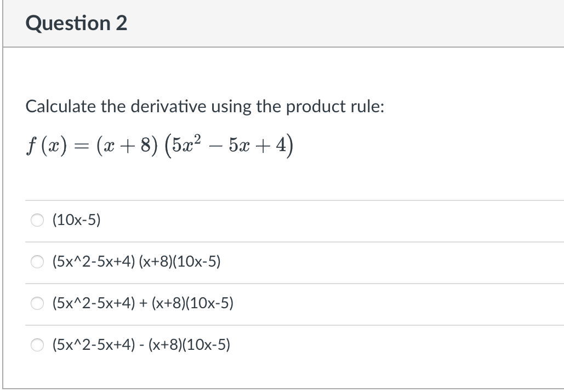Pick radio for "(5x^2-5x+4) + (x+8)(10x-5)"

[x=37, y=303]
